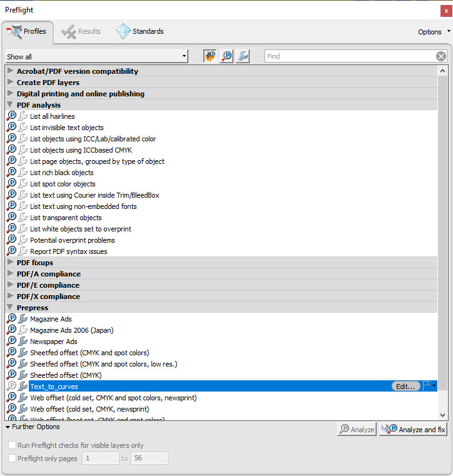Screen dimensions: 453x476
Task: Click the end page field showing 56
Action: (150, 458)
